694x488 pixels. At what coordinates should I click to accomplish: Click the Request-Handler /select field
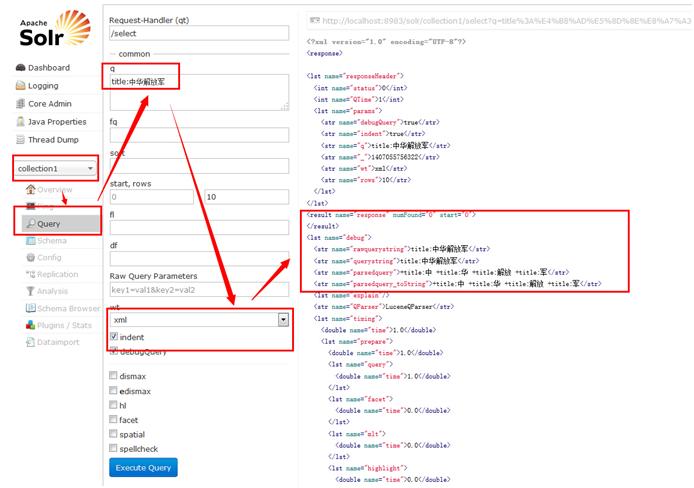tap(199, 34)
